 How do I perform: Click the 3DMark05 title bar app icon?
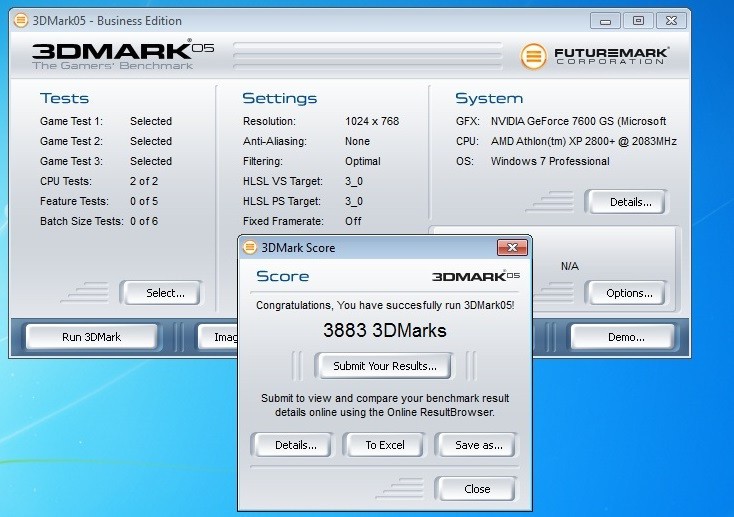[21, 21]
